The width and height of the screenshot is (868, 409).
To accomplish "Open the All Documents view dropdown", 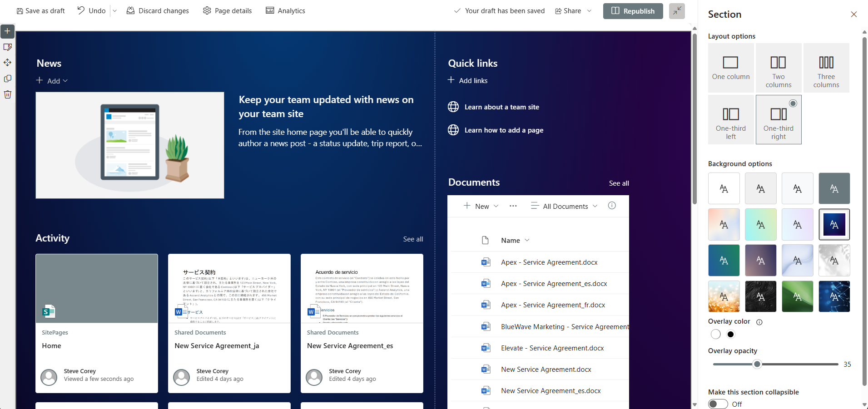I will pyautogui.click(x=565, y=206).
